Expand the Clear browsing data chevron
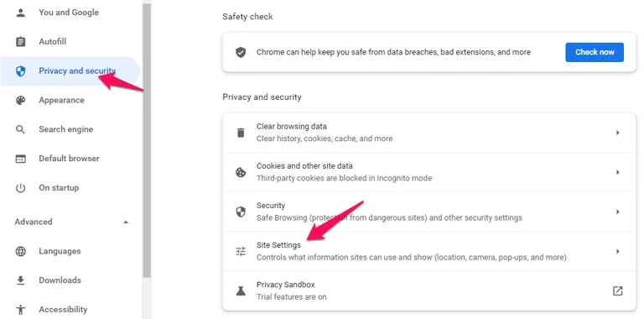 pos(618,133)
